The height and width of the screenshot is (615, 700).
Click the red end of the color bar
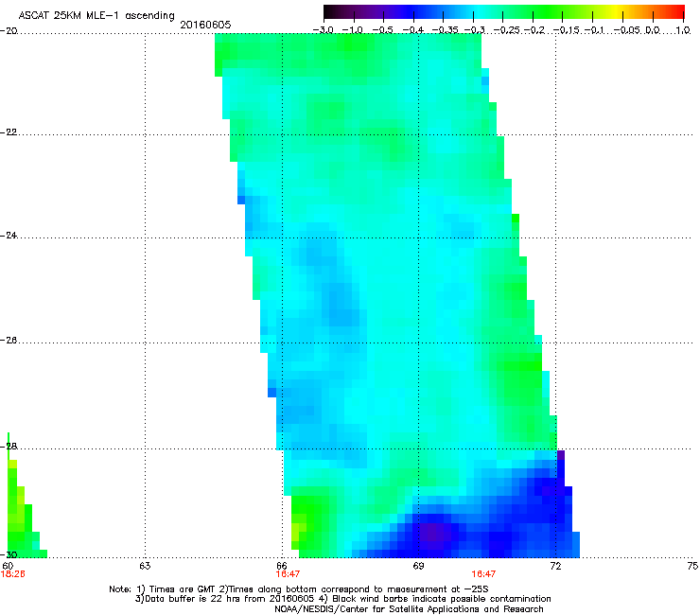tap(678, 11)
